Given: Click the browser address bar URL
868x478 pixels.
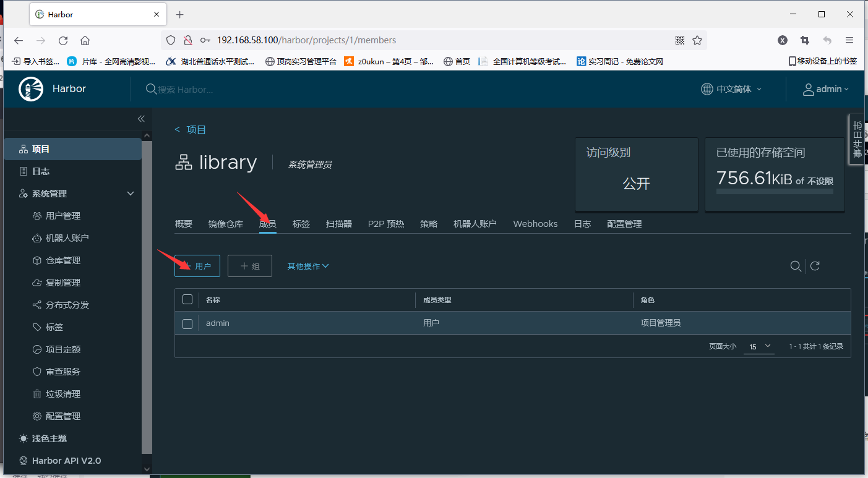Looking at the screenshot, I should pos(306,40).
